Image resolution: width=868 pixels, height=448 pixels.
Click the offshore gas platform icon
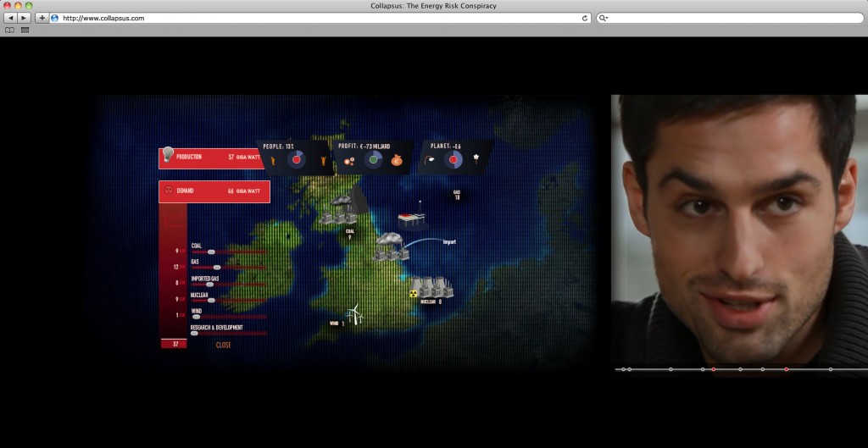tap(412, 218)
